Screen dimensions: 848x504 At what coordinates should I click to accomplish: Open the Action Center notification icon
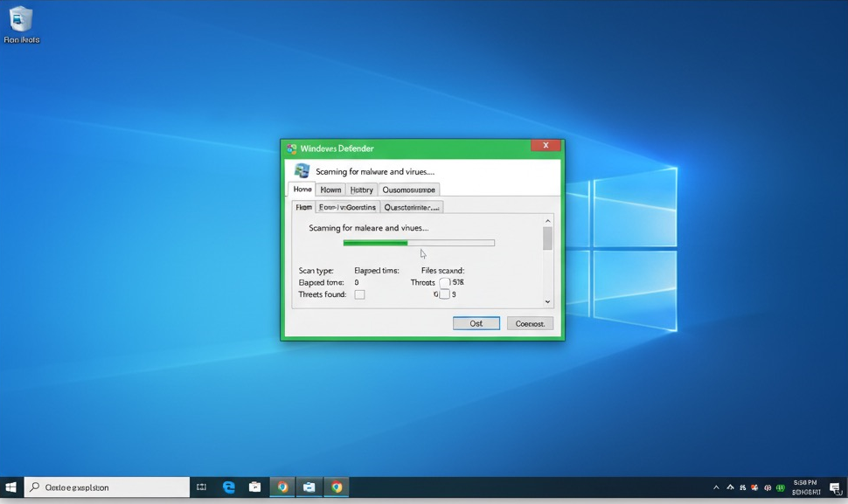835,487
